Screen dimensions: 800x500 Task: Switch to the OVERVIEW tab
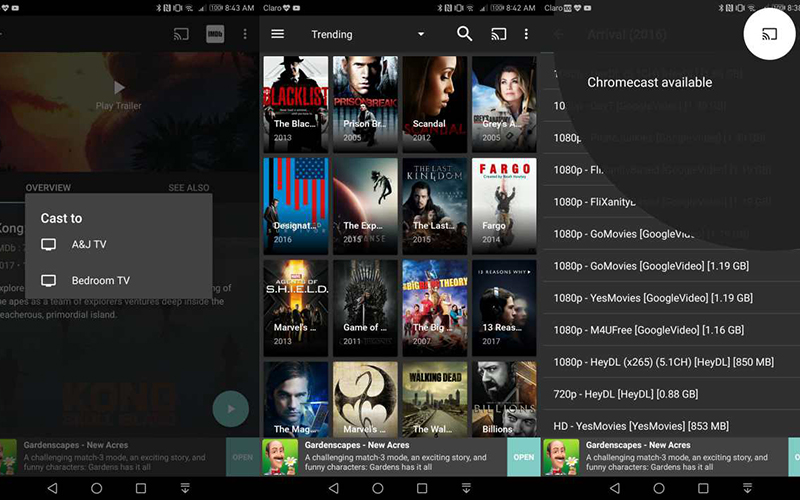48,188
